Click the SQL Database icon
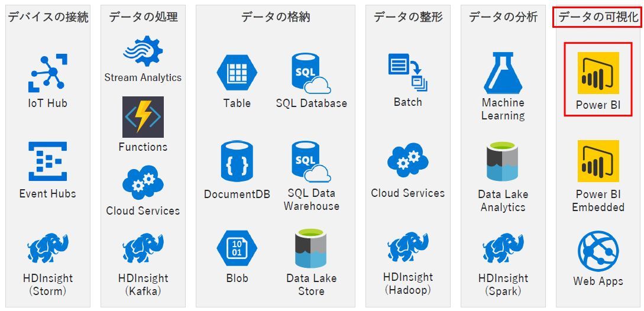 [310, 73]
